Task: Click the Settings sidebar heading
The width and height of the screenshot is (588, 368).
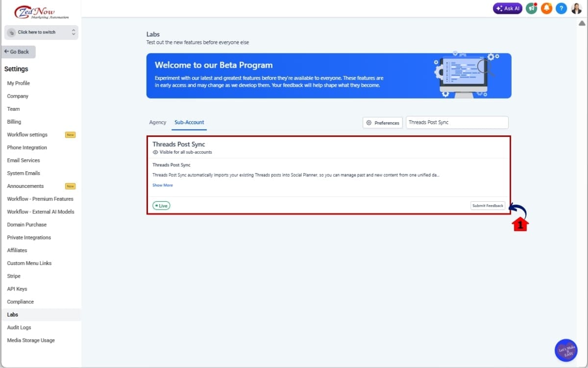Action: click(x=16, y=69)
